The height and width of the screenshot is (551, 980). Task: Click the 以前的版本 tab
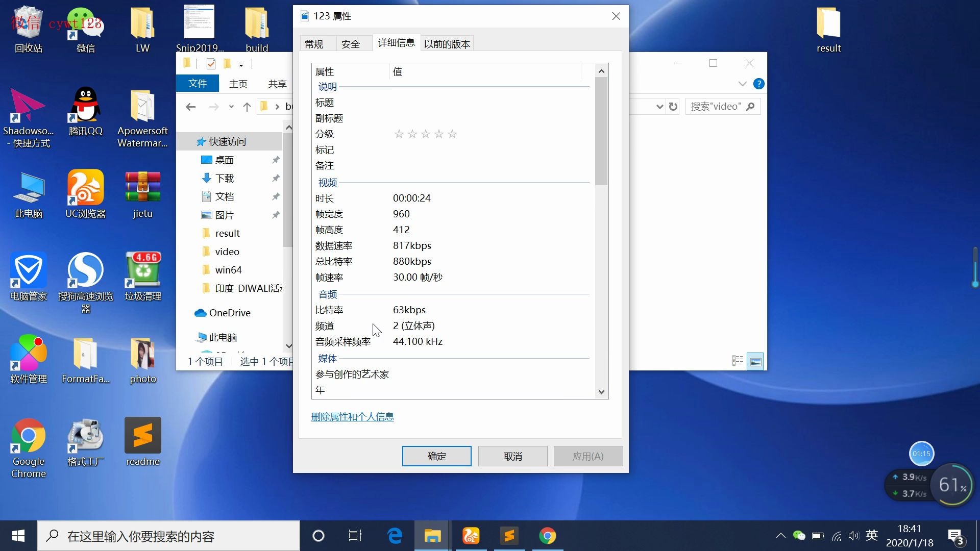click(447, 44)
